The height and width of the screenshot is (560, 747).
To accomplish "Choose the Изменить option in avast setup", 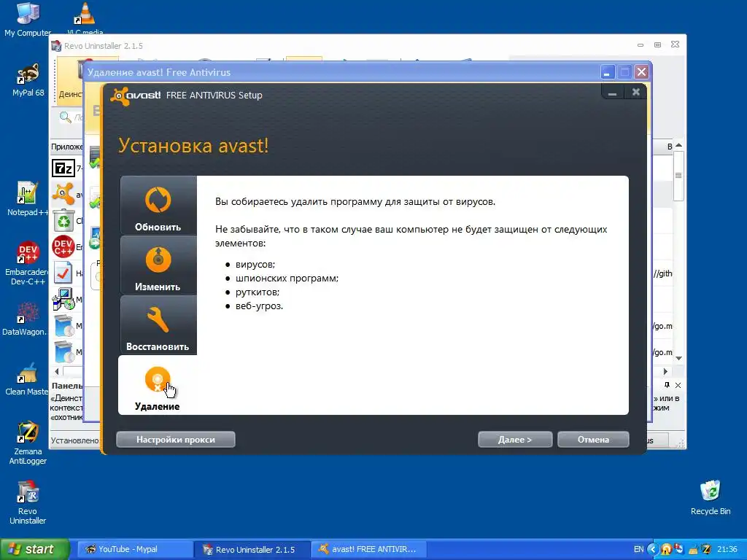I will pos(158,265).
